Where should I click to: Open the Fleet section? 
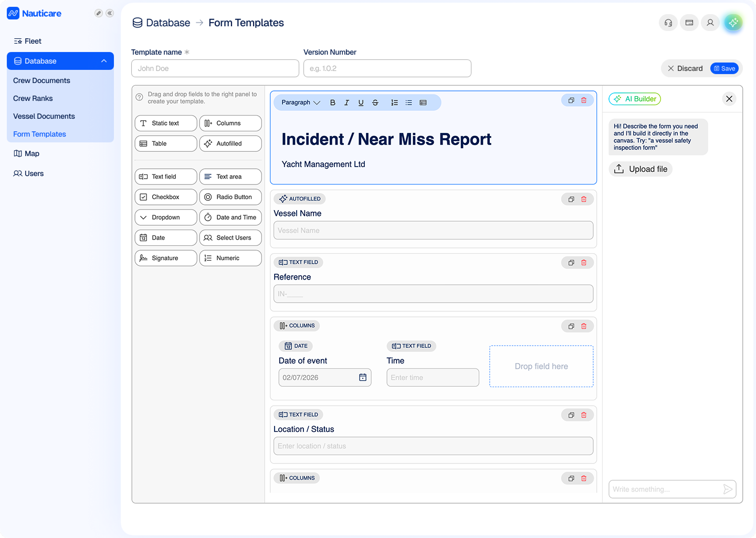pos(28,41)
